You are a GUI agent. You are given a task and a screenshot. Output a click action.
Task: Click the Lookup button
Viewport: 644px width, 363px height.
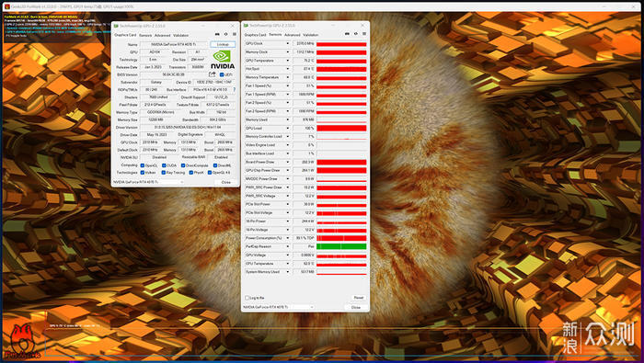(x=223, y=44)
